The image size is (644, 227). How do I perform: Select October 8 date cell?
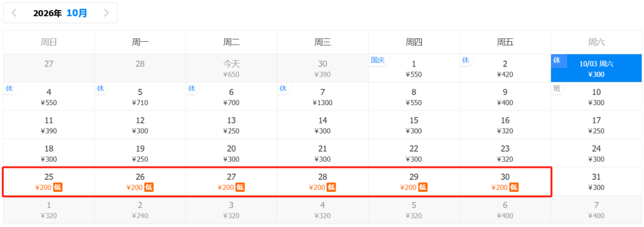point(414,97)
